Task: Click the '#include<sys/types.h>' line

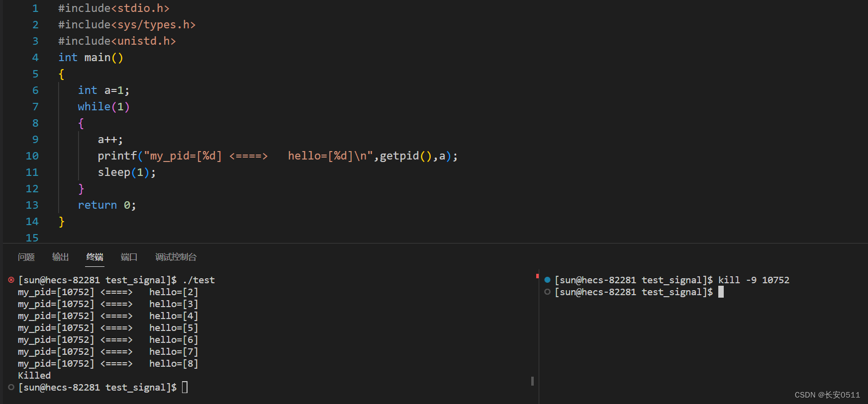Action: tap(127, 25)
